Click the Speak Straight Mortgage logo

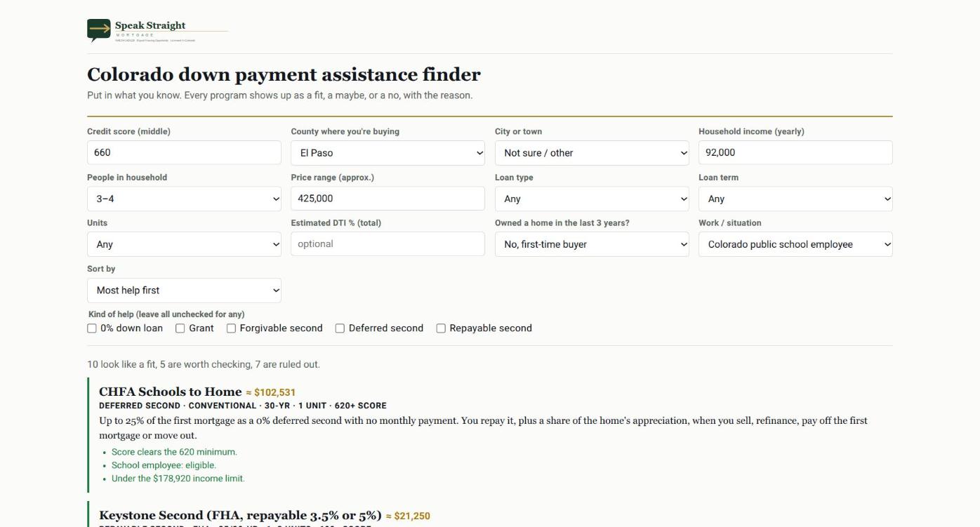[157, 31]
